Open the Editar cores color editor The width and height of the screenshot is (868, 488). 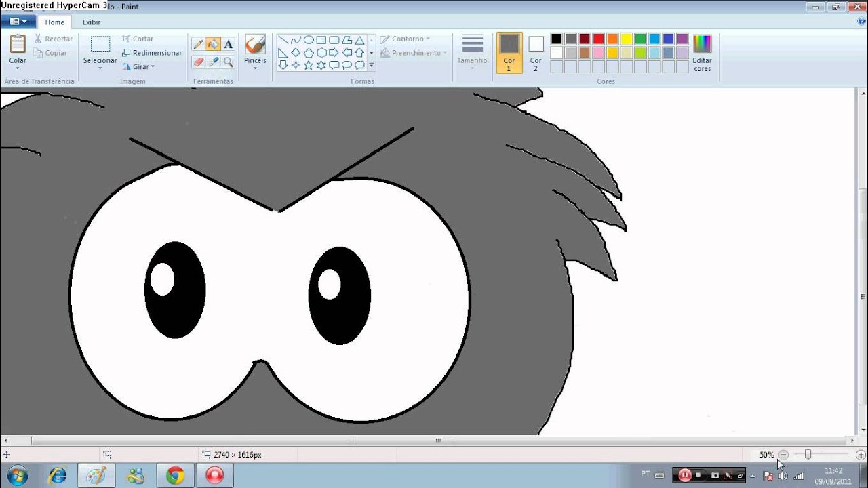coord(703,54)
